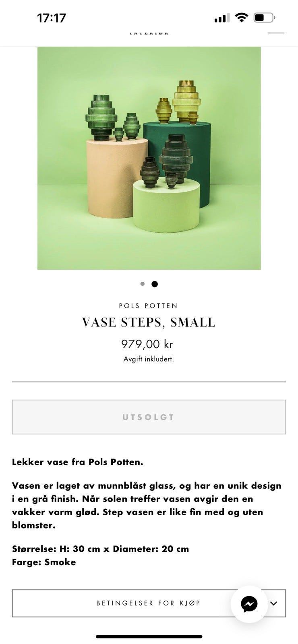Tap the 17:17 clock in status bar
This screenshot has height=644, width=298.
[52, 18]
